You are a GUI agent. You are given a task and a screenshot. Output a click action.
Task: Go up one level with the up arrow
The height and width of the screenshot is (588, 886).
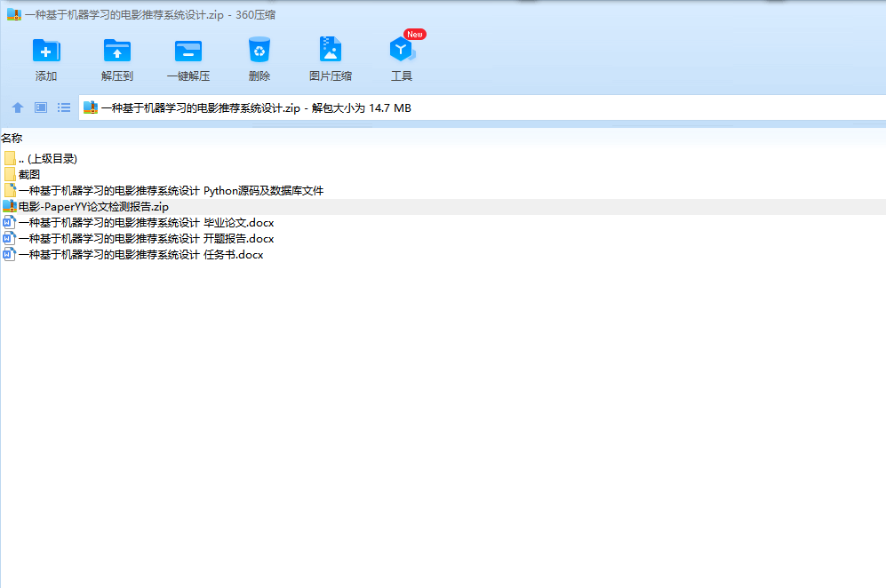[18, 107]
